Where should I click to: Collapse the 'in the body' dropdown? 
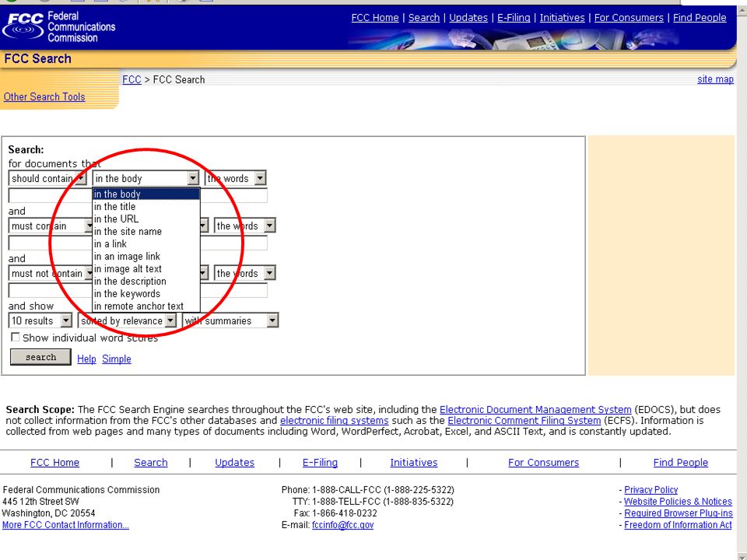[146, 178]
